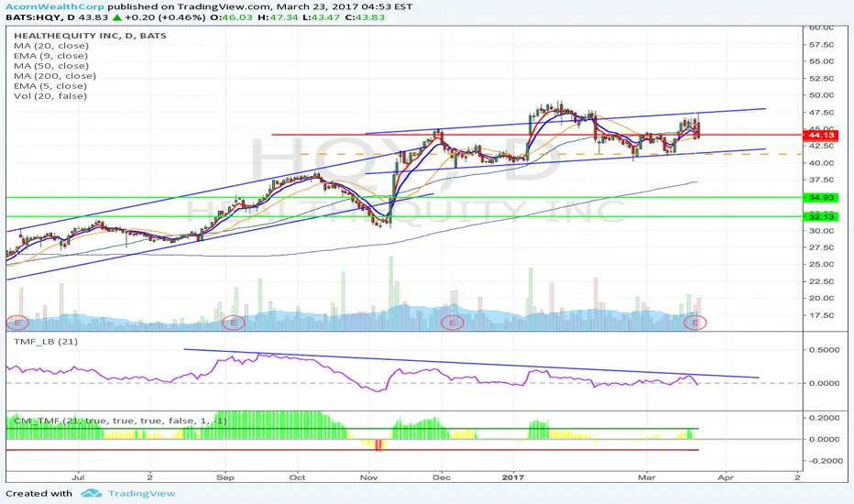Image resolution: width=854 pixels, height=504 pixels.
Task: Click the HEALTHEQUITY INC, D, BATS chart title
Action: pos(91,36)
